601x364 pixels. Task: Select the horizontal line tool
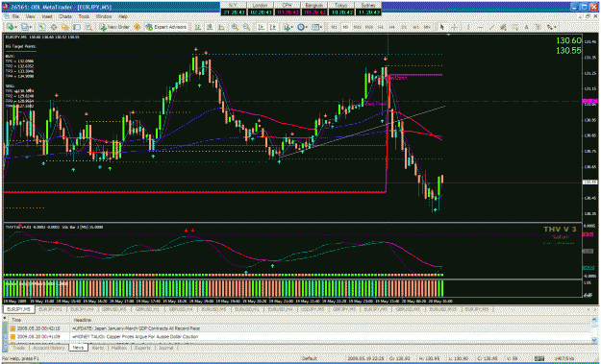[480, 27]
